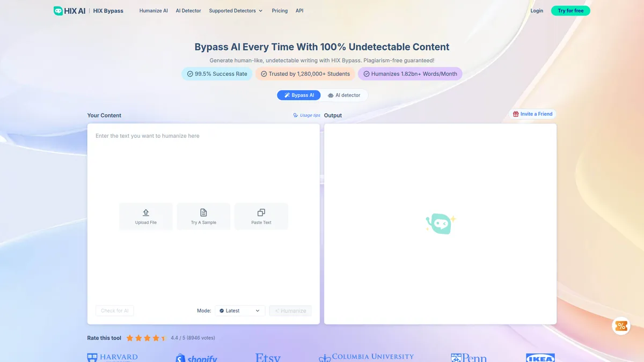The width and height of the screenshot is (644, 362).
Task: Open the Usage tips link
Action: 306,115
